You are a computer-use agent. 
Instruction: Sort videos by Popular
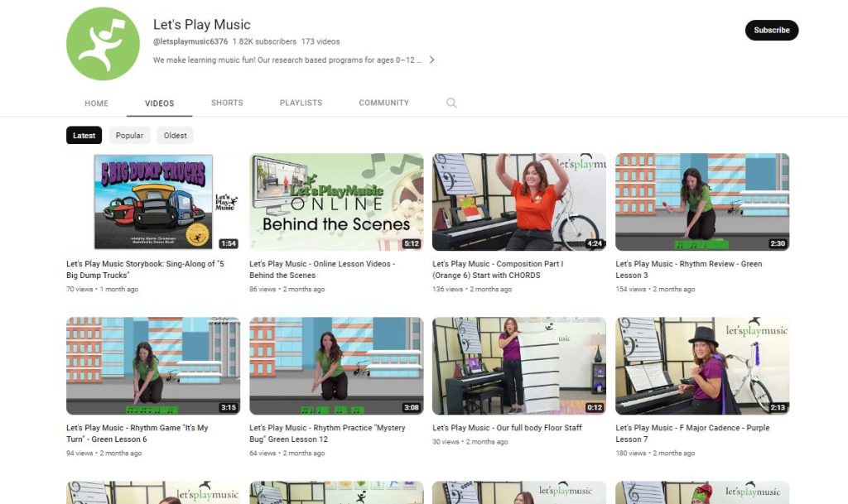[x=129, y=136]
